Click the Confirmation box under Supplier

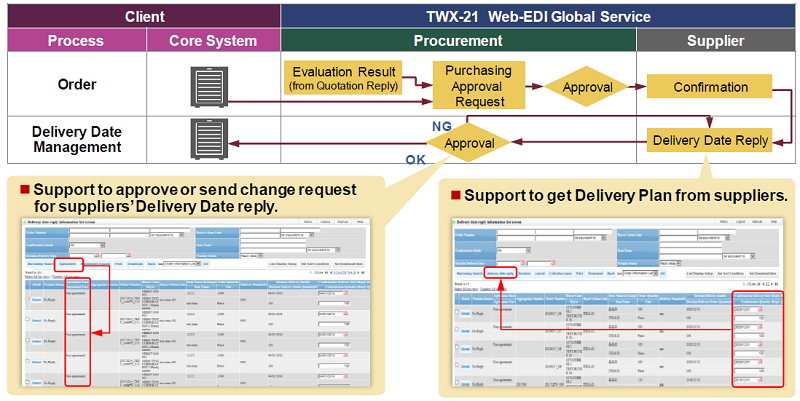710,87
